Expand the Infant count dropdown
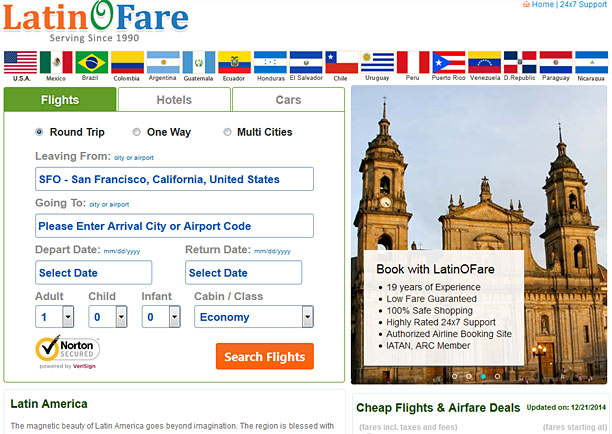The width and height of the screenshot is (612, 434). 161,317
